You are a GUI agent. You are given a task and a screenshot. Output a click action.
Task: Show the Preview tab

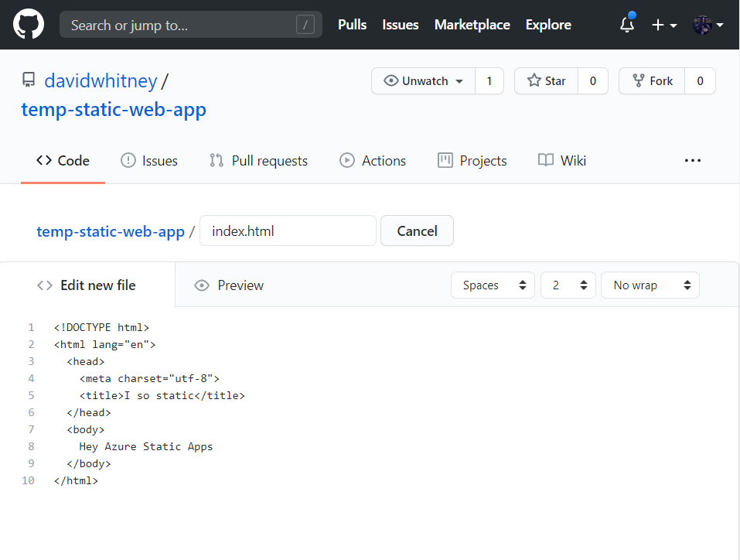click(229, 285)
